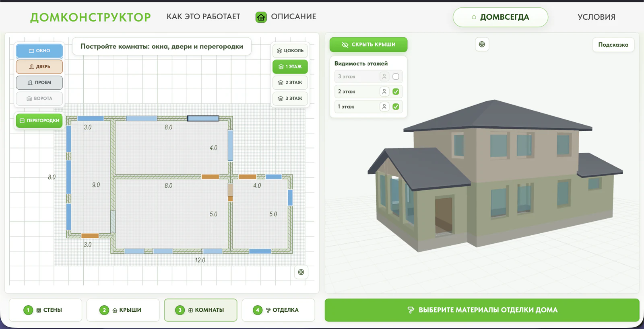Click СКРЫТЬ КРЫШИ to hide the roofs
The height and width of the screenshot is (329, 644).
[368, 45]
